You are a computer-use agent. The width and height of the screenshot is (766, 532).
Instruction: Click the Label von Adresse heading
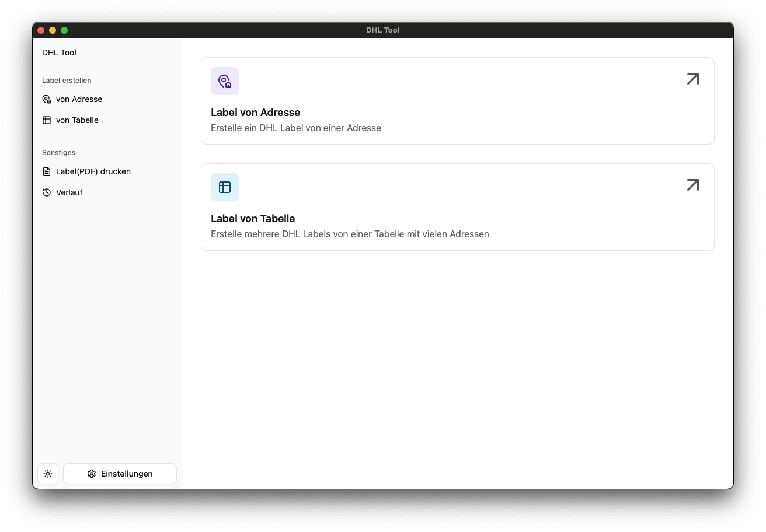click(x=256, y=113)
